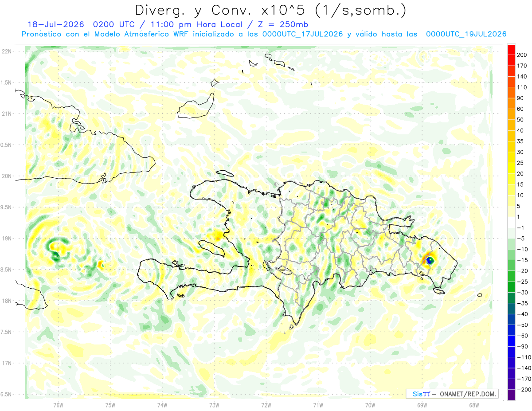Pick the top red color bar swatch above 200

click(511, 50)
